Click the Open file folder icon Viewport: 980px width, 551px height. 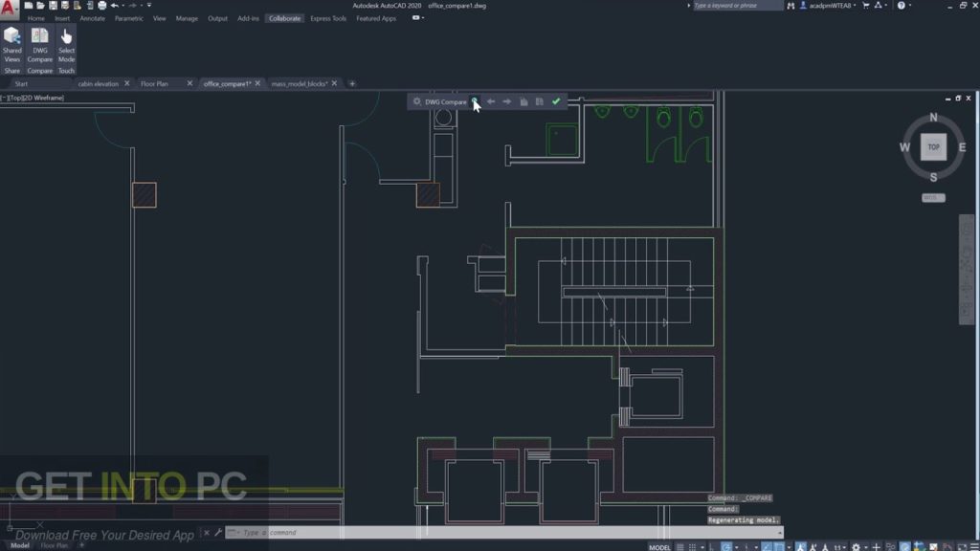(x=40, y=6)
